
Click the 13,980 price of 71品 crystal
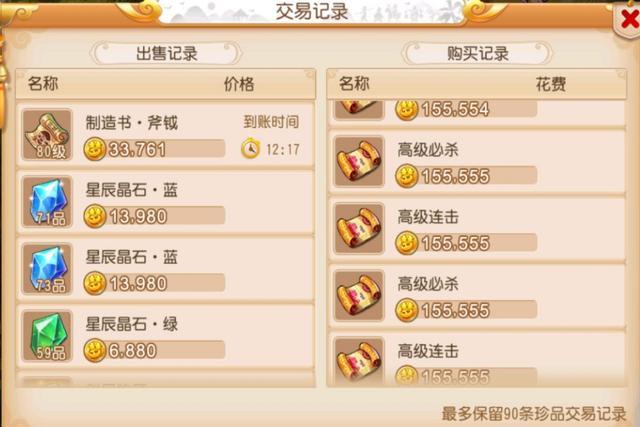138,216
